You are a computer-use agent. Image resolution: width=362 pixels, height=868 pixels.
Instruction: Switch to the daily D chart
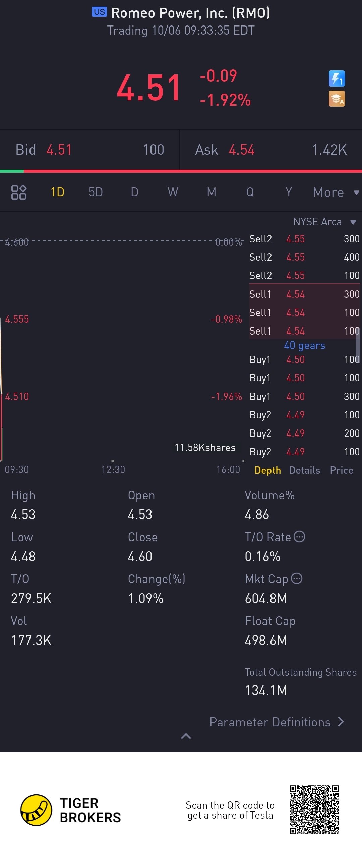pyautogui.click(x=134, y=192)
